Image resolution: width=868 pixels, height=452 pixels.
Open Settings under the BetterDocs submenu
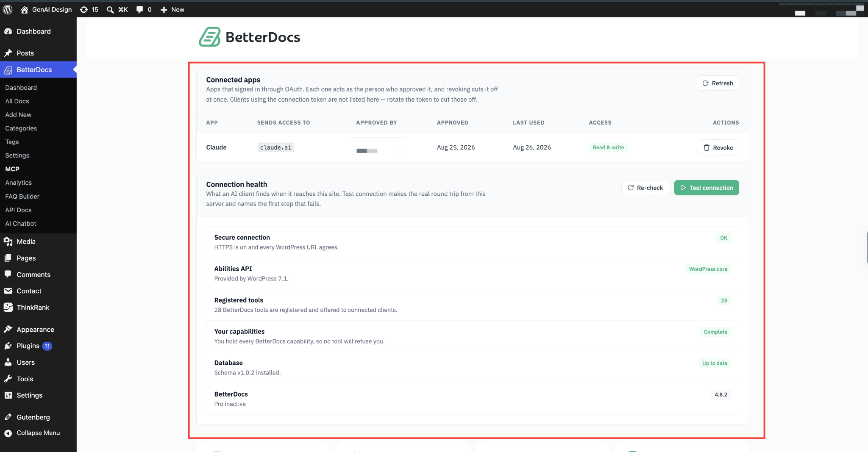[x=17, y=155]
